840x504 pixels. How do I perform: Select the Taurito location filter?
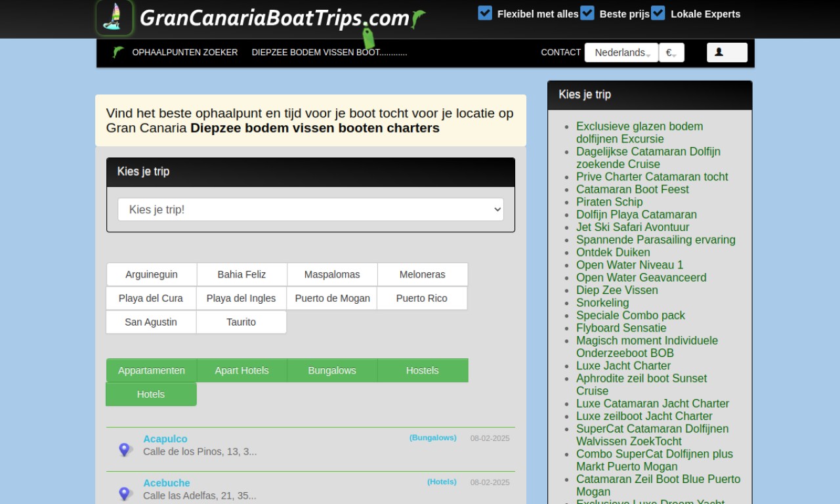241,322
